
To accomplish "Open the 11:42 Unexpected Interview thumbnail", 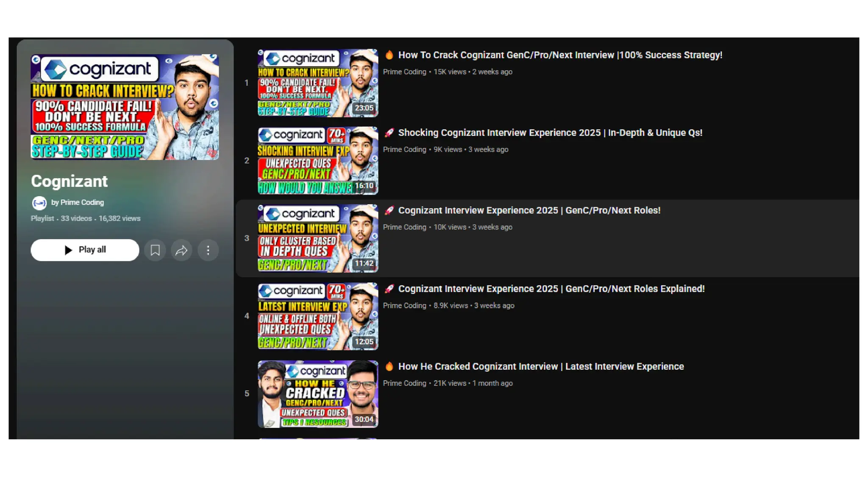I will coord(317,238).
